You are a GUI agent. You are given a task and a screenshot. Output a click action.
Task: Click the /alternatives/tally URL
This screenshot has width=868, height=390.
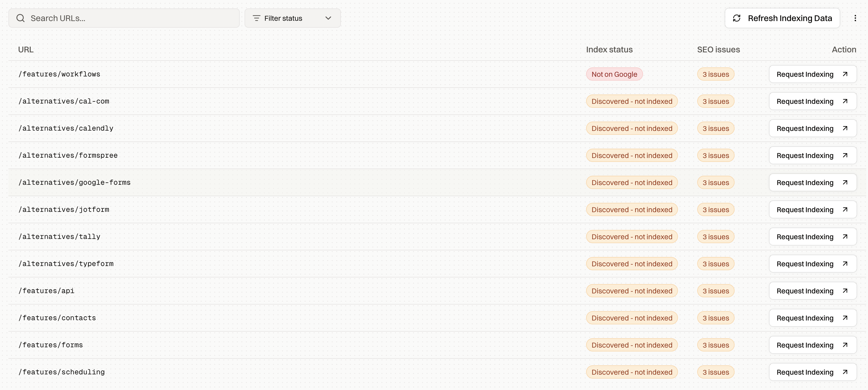[x=59, y=237]
